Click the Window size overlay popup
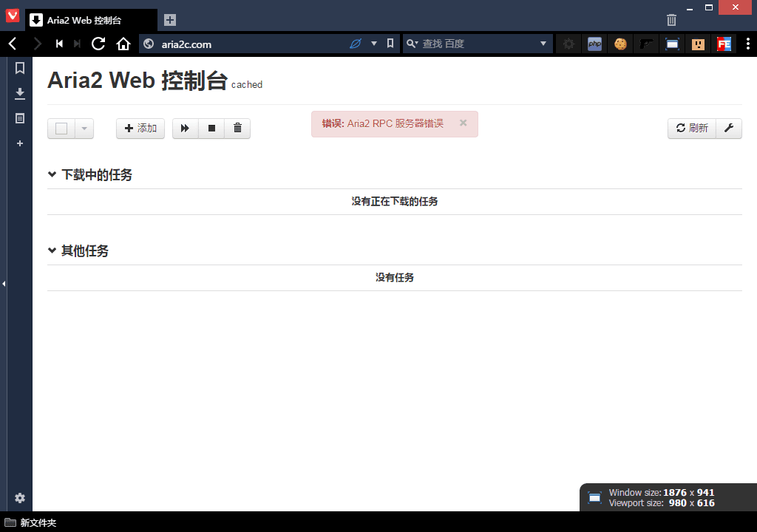Screen dimensions: 757x532 point(668,498)
